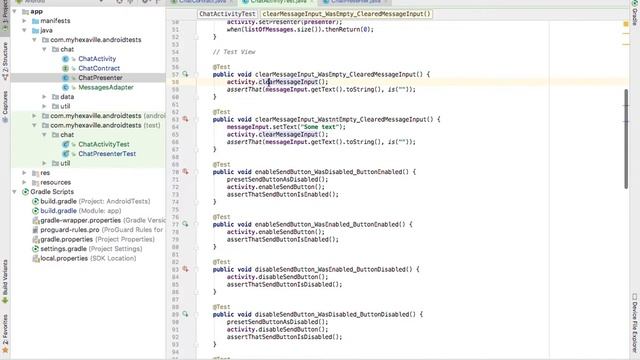Run the disableSendButton_WasEnabled test from its gutter icon
Image resolution: width=640 pixels, height=360 pixels.
click(x=185, y=269)
